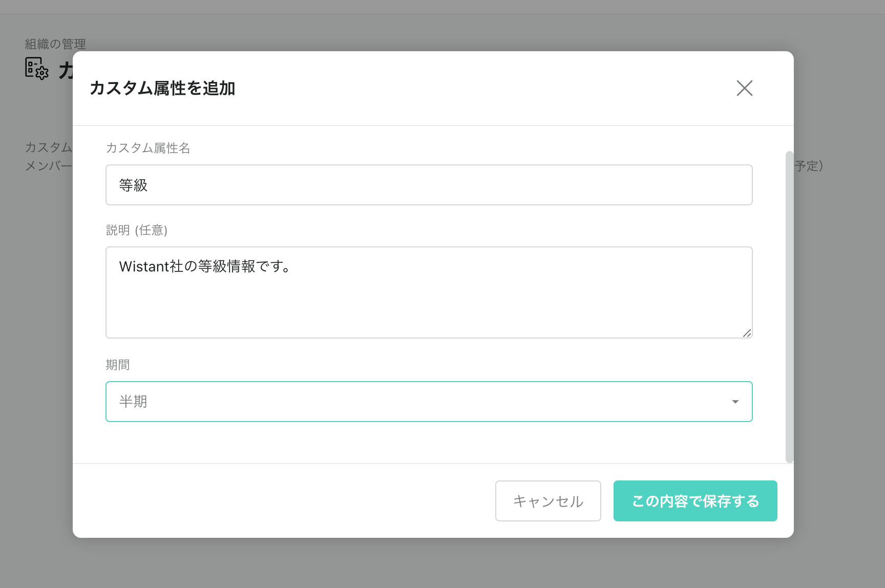
Task: Focus the カスタム属性名 field containing 等級
Action: tap(428, 185)
